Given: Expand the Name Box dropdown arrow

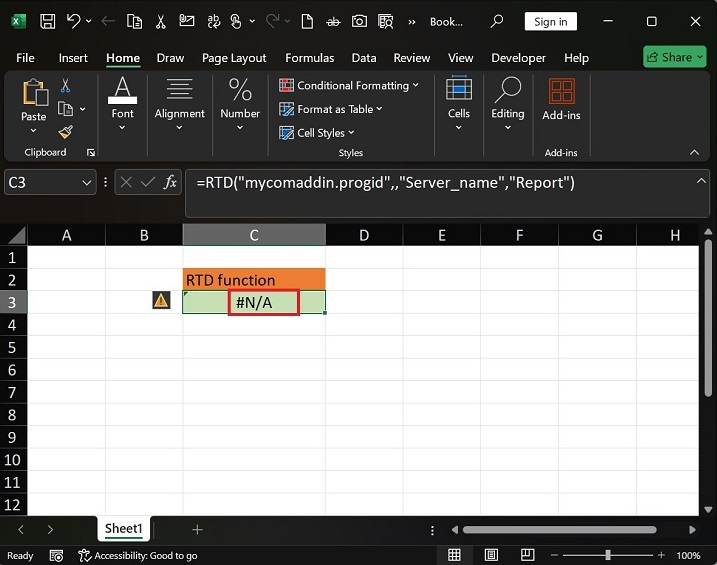Looking at the screenshot, I should pyautogui.click(x=86, y=182).
